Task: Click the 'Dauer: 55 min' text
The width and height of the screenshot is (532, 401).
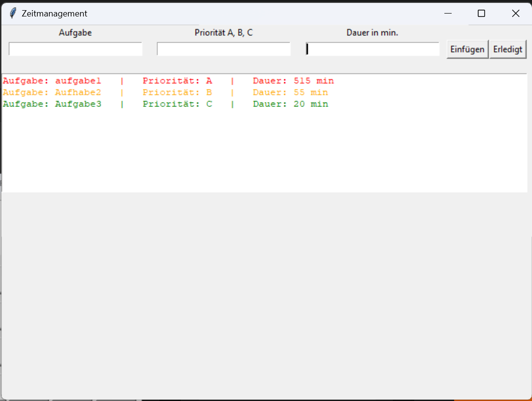Action: point(290,92)
